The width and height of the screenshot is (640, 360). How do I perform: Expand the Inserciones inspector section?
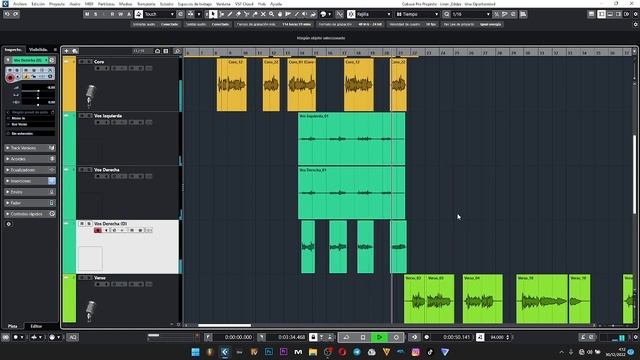coord(30,181)
